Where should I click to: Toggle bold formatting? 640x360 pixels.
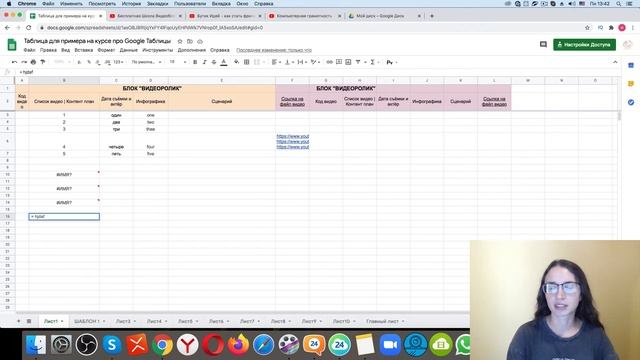point(195,62)
